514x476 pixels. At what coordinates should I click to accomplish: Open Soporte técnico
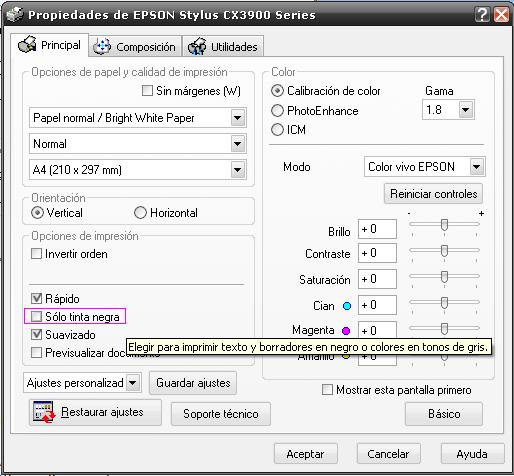(x=221, y=414)
